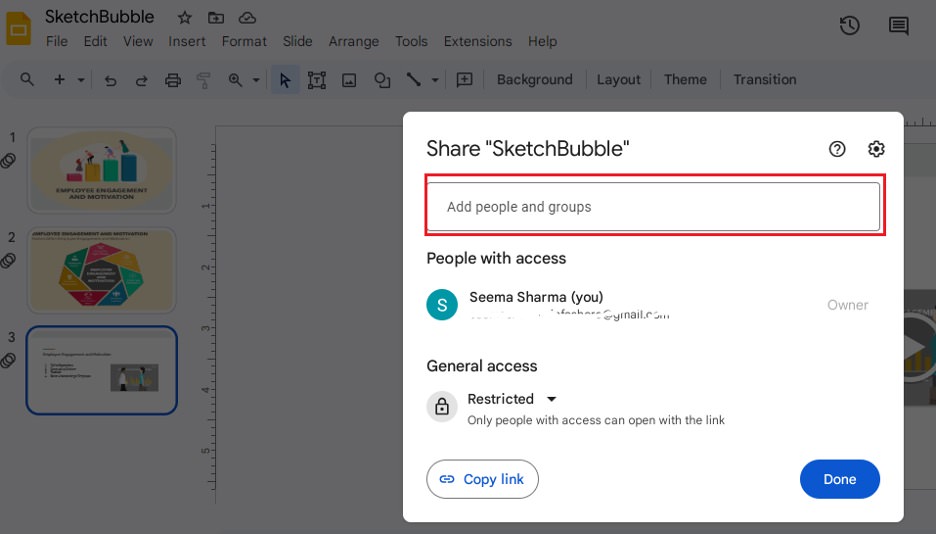Click the link icon beside slide 3

coord(8,360)
